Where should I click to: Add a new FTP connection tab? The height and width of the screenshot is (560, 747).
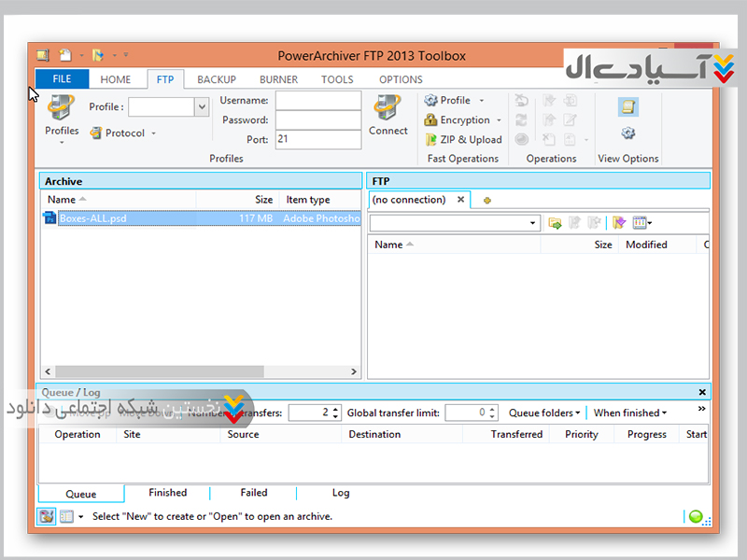[486, 200]
